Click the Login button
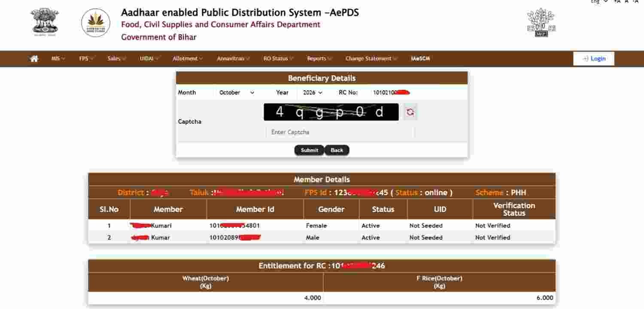 pyautogui.click(x=594, y=59)
